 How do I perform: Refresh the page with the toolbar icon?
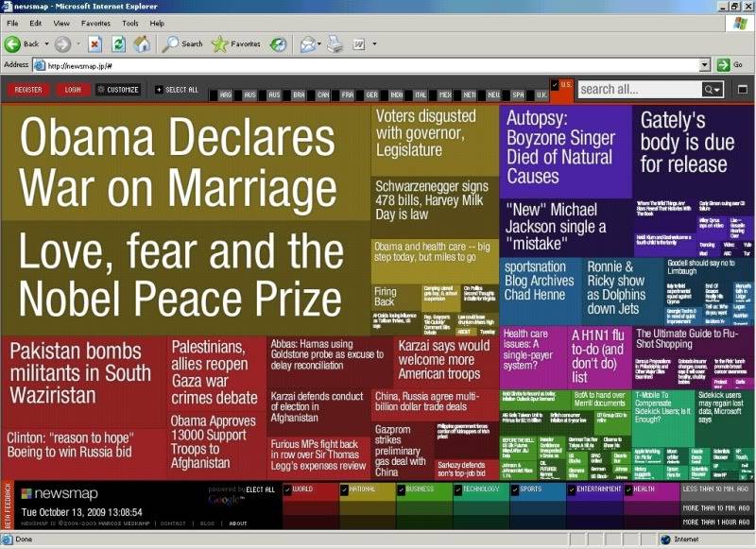(119, 44)
